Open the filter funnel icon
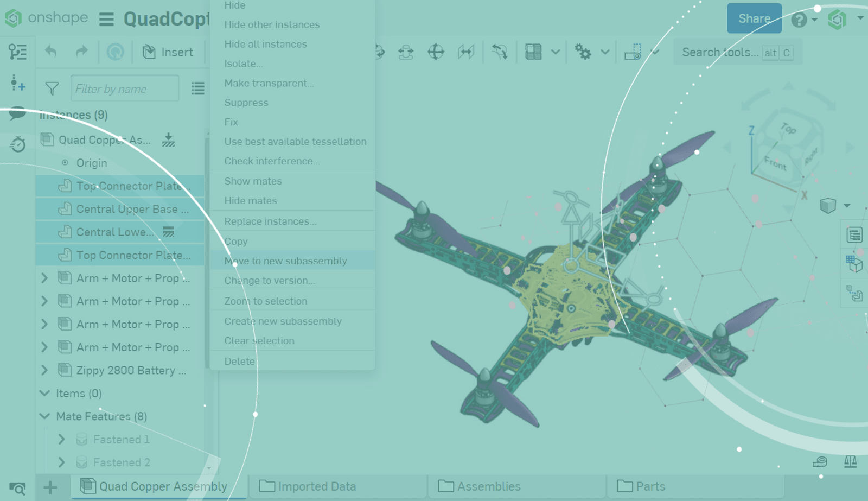 pyautogui.click(x=52, y=88)
